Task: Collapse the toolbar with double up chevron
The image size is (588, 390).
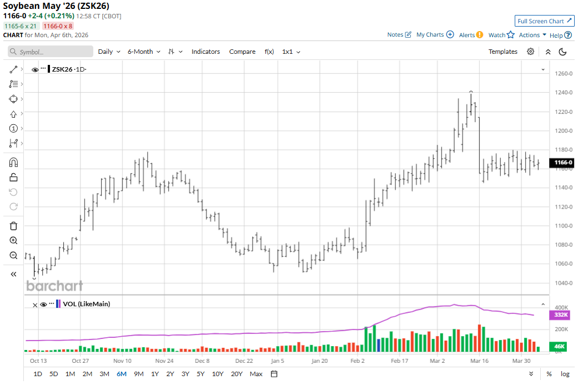Action: tap(548, 52)
